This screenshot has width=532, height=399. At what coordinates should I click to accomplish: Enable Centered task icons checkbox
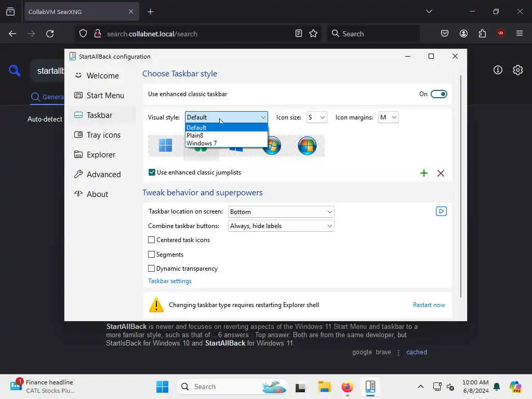[151, 240]
